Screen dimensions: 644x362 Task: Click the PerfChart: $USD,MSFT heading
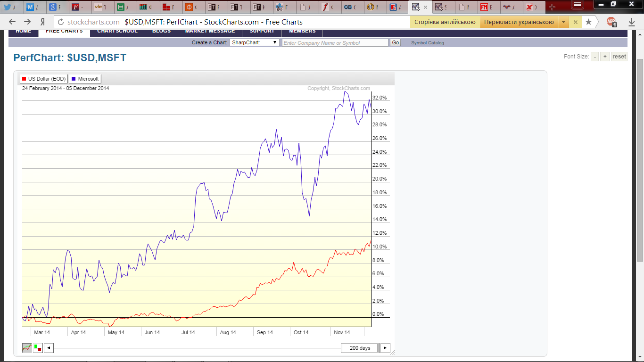(70, 58)
